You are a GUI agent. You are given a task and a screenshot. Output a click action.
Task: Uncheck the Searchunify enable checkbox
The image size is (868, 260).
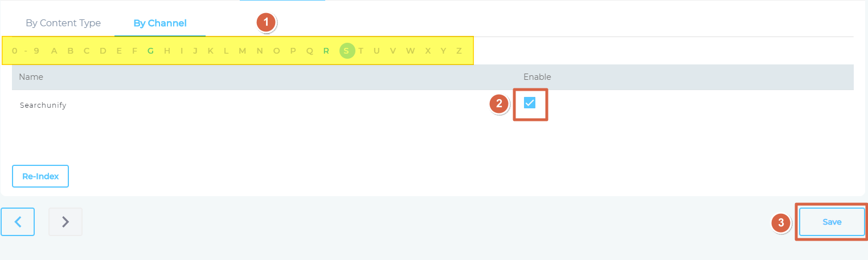coord(530,103)
